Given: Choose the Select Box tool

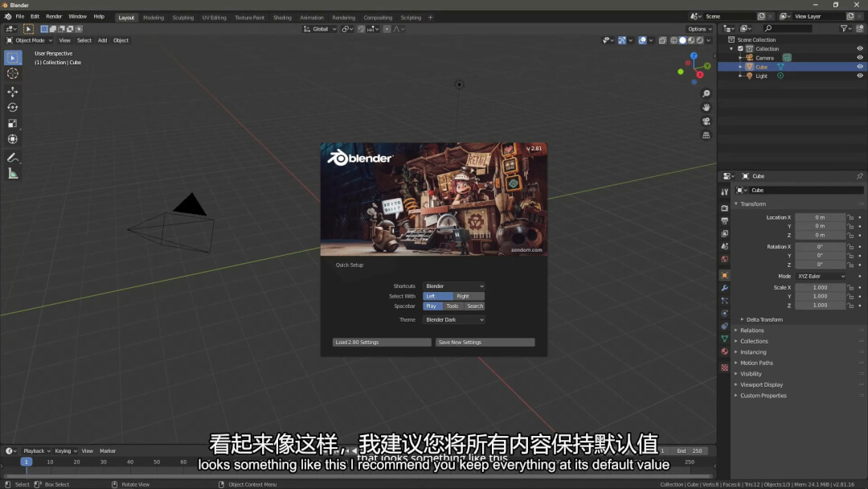Looking at the screenshot, I should tap(13, 58).
